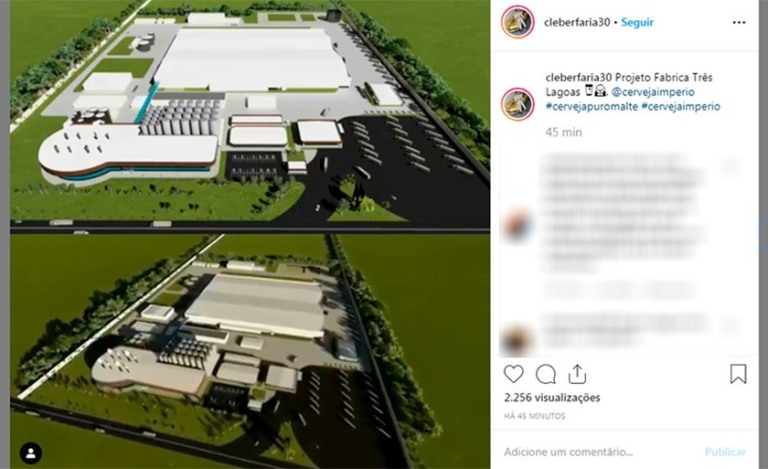
Task: Follow the account with Seguir
Action: tap(637, 22)
